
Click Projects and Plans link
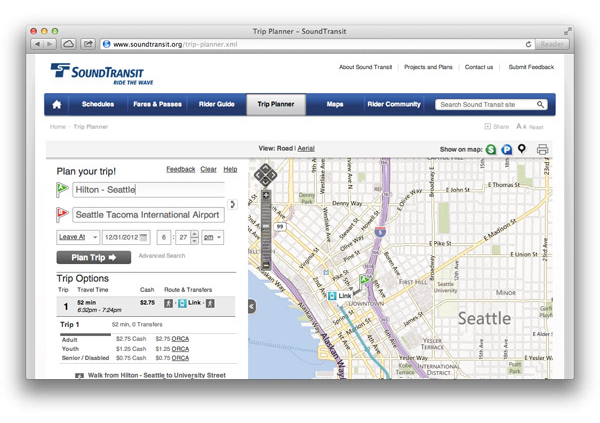(x=428, y=67)
